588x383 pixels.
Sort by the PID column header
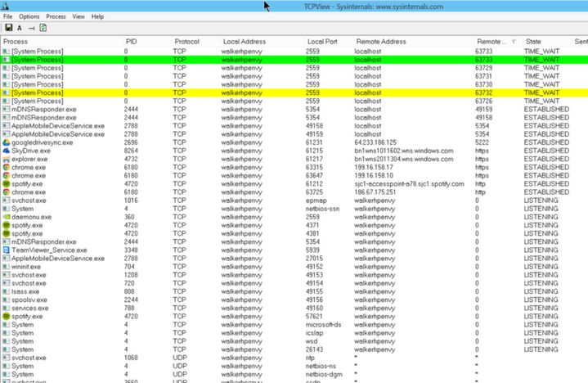(131, 41)
